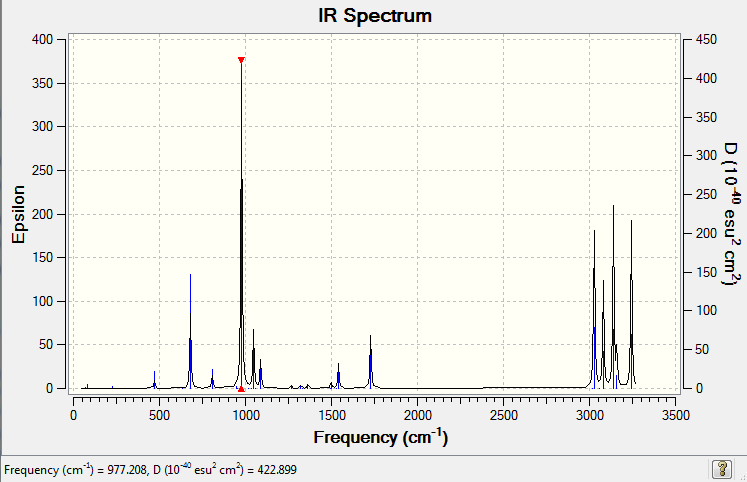747x482 pixels.
Task: Click the IR Spectrum title
Action: pyautogui.click(x=375, y=15)
